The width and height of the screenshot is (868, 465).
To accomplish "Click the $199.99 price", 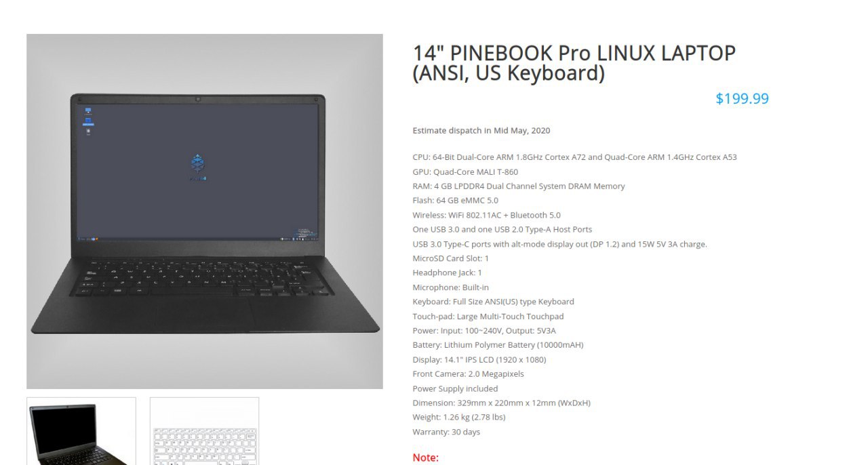I will pyautogui.click(x=742, y=99).
